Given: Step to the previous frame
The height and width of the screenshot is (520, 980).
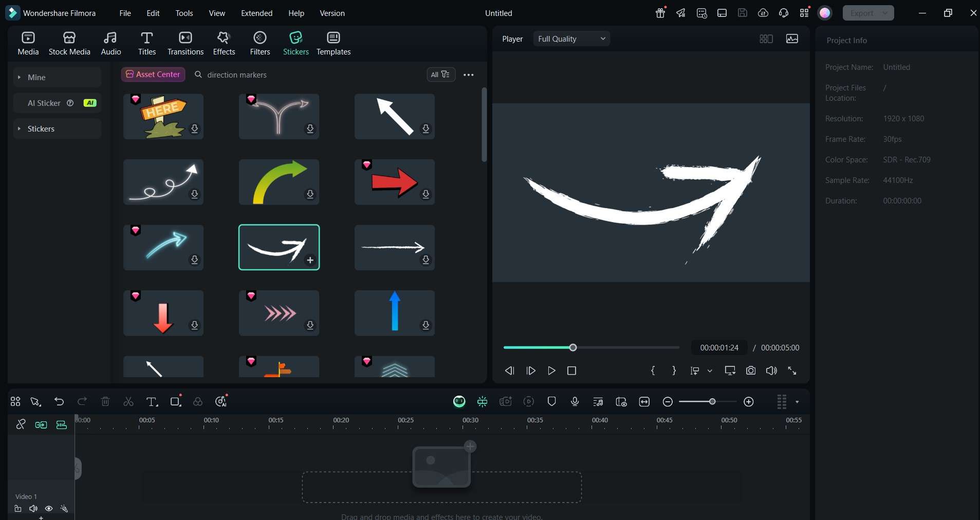Looking at the screenshot, I should coord(509,370).
